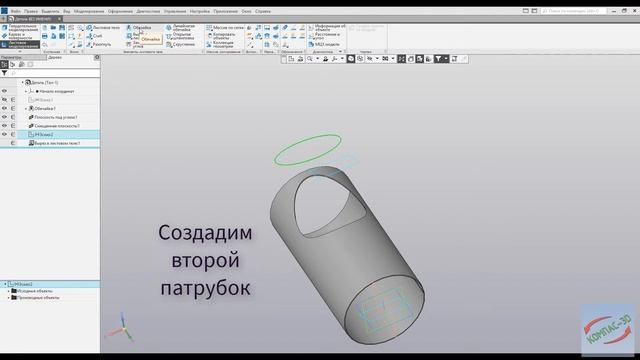This screenshot has height=360, width=640.
Task: Open Информация об объекте diagnostics
Action: pos(327,28)
